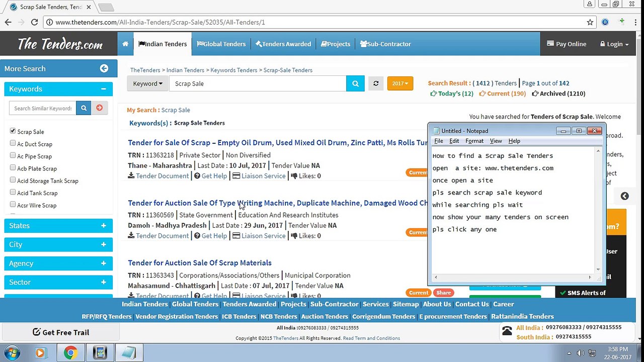Screen dimensions: 644x362
Task: Check the Ac Pipe Scrap keyword
Action: tap(13, 155)
